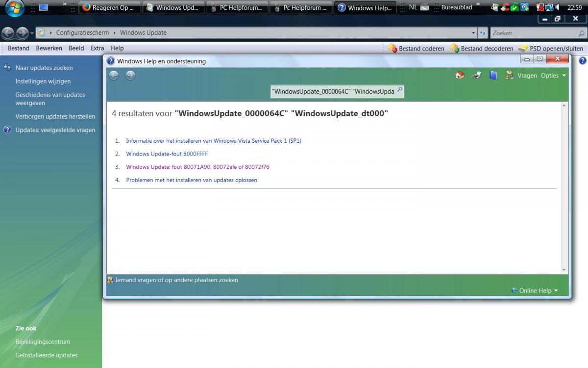Click the system clock 22:59
This screenshot has height=368, width=588.
click(x=574, y=7)
